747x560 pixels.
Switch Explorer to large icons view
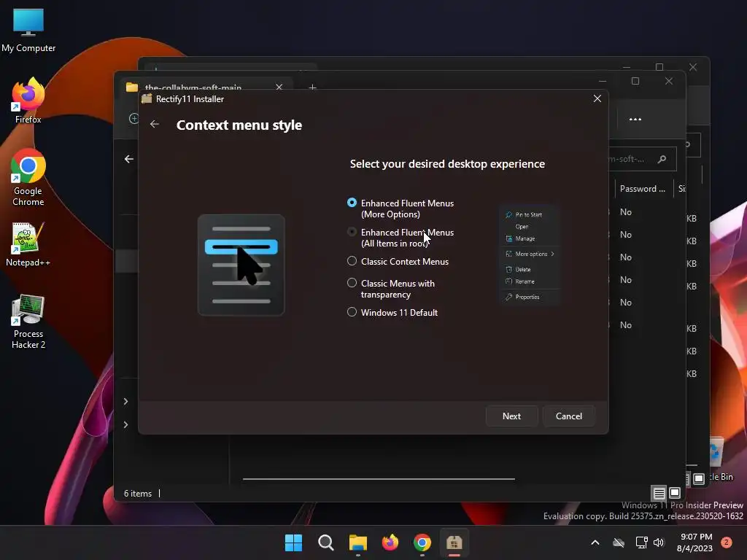(675, 493)
